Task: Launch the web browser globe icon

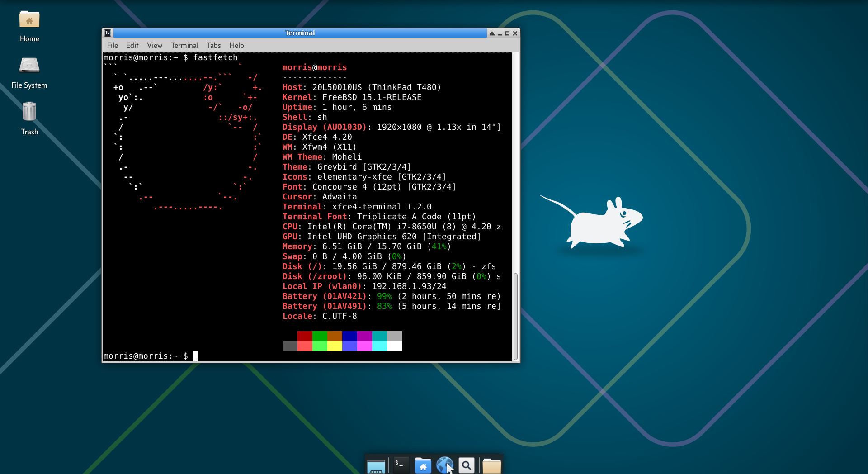Action: pyautogui.click(x=445, y=465)
